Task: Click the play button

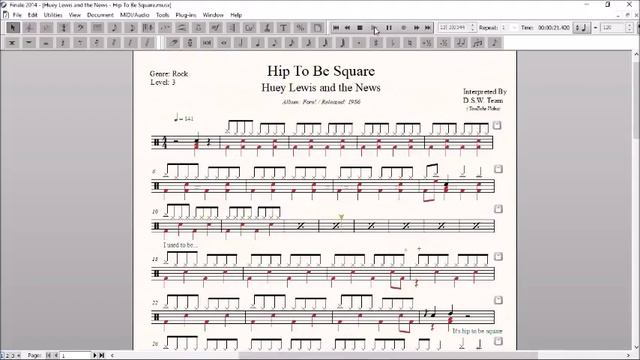Action: [x=373, y=28]
